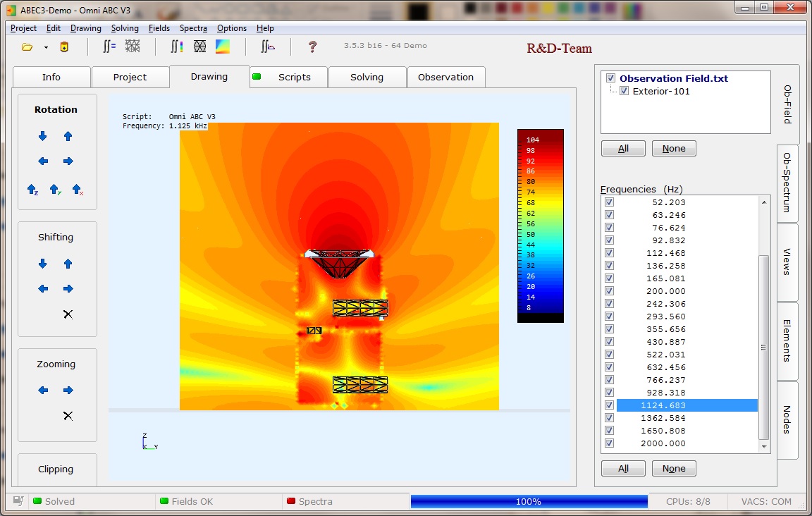Click All button below frequencies list
This screenshot has height=516, width=812.
pyautogui.click(x=623, y=468)
